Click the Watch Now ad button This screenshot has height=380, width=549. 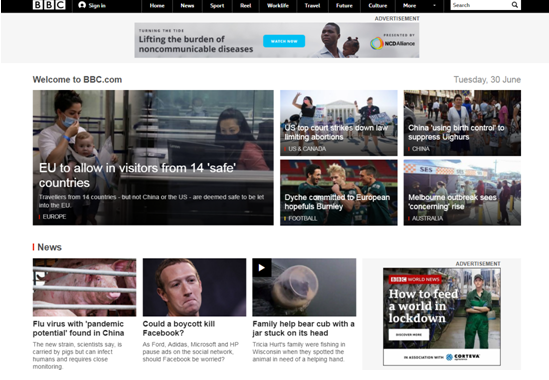[x=284, y=41]
